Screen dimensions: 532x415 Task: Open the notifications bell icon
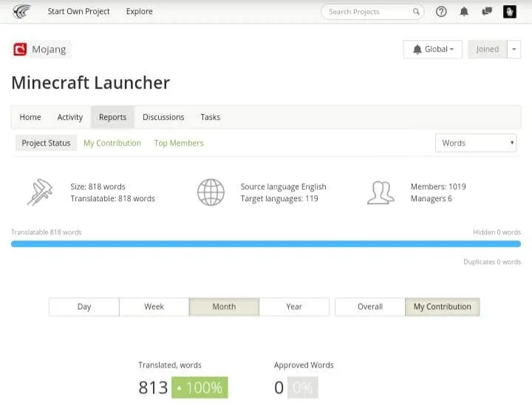(x=464, y=12)
